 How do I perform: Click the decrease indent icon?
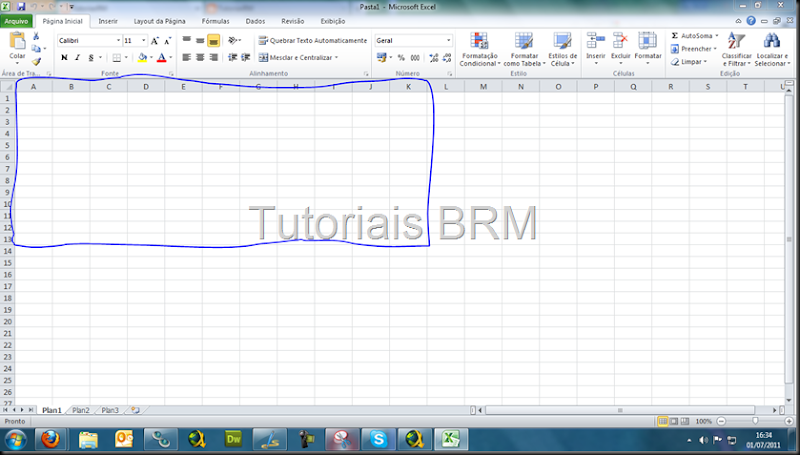(x=233, y=57)
